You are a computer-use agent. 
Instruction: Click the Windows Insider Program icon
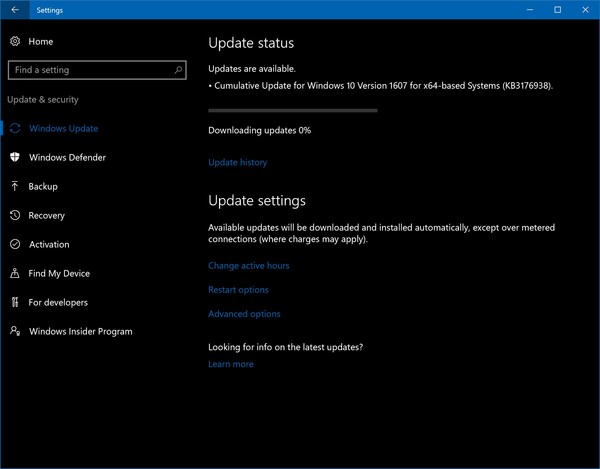[x=15, y=331]
